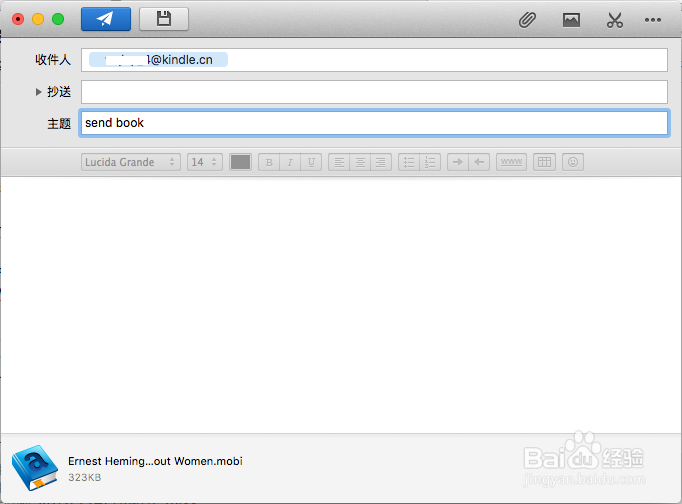Screen dimensions: 682x504
Task: Select the mobi attachment book icon
Action: (35, 468)
